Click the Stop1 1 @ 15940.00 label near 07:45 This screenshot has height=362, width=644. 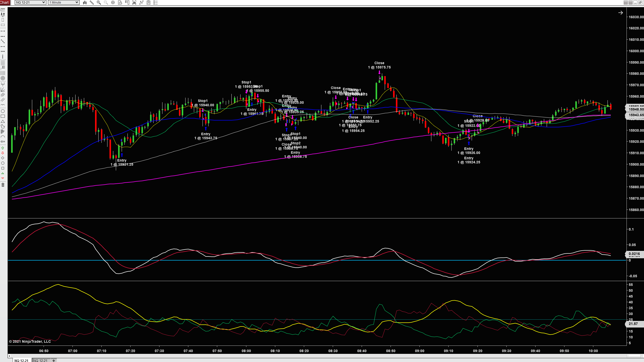pos(203,103)
